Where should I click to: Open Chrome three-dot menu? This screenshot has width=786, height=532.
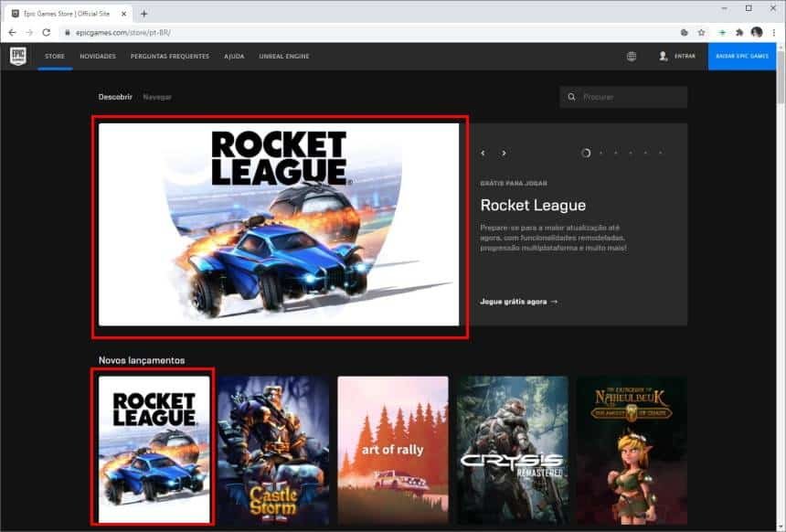[x=774, y=33]
